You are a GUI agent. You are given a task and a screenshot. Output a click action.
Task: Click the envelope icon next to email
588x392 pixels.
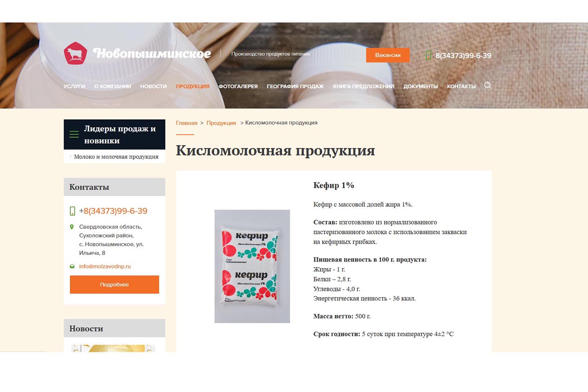(x=72, y=266)
